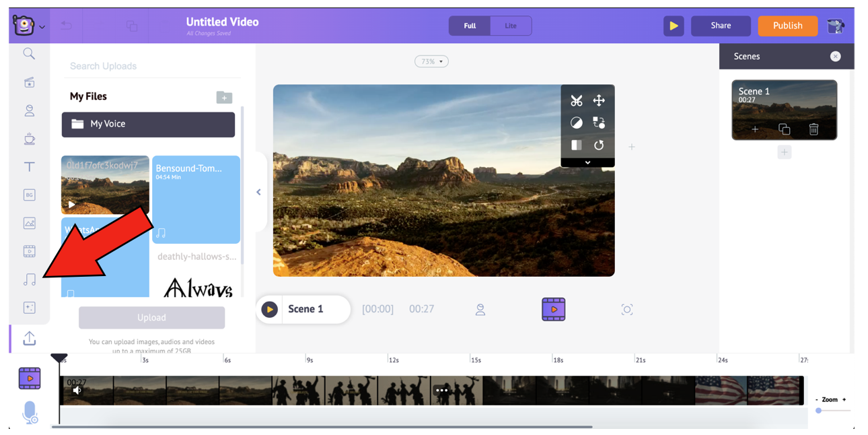Click the Share button

tap(720, 26)
